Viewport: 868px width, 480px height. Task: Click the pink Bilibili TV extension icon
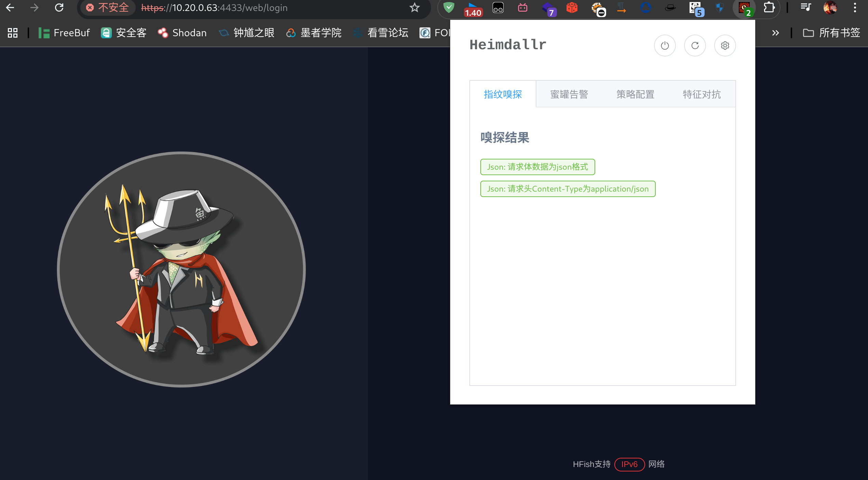coord(522,8)
